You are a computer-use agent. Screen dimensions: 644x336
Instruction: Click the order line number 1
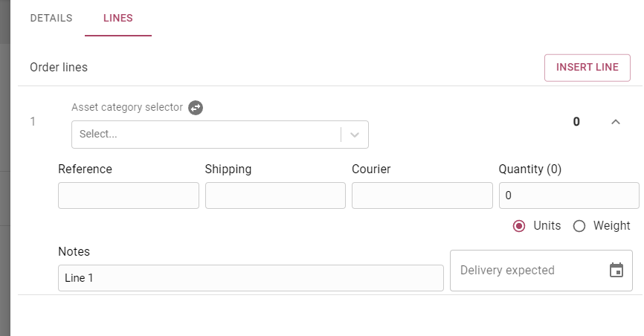[33, 122]
